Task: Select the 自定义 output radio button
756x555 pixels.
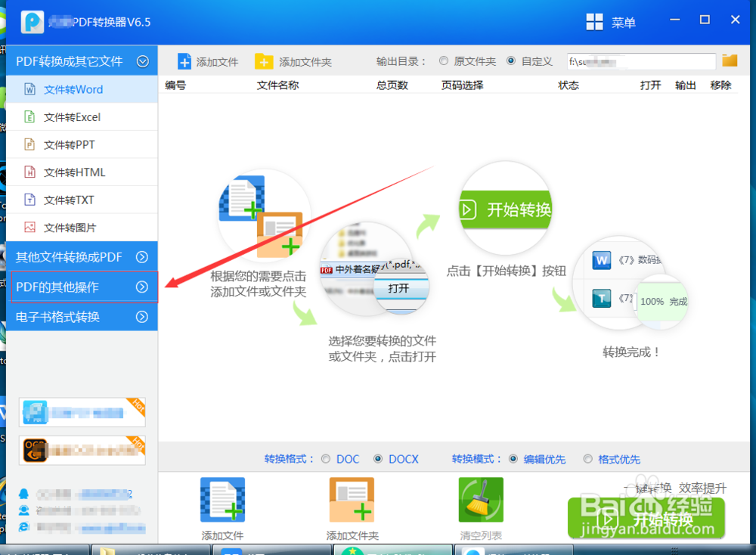Action: pos(511,60)
